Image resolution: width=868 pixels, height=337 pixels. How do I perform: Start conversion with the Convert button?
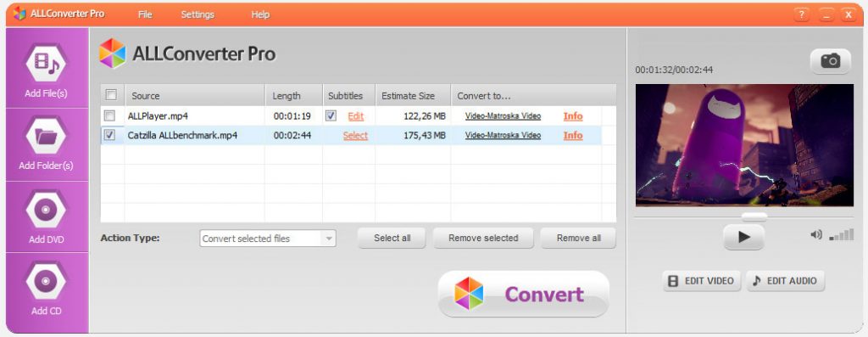point(524,294)
